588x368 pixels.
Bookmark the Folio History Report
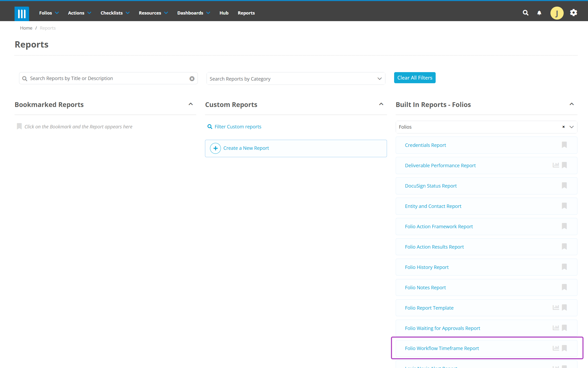564,267
